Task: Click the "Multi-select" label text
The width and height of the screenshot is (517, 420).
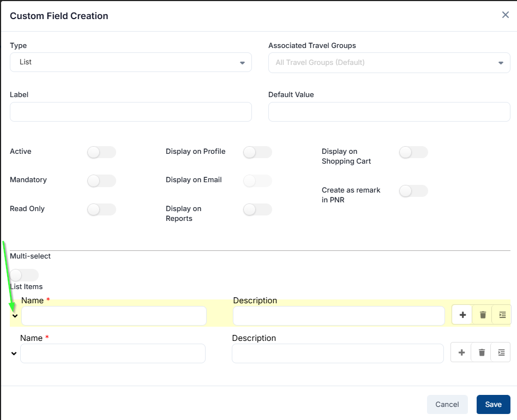Action: point(31,256)
